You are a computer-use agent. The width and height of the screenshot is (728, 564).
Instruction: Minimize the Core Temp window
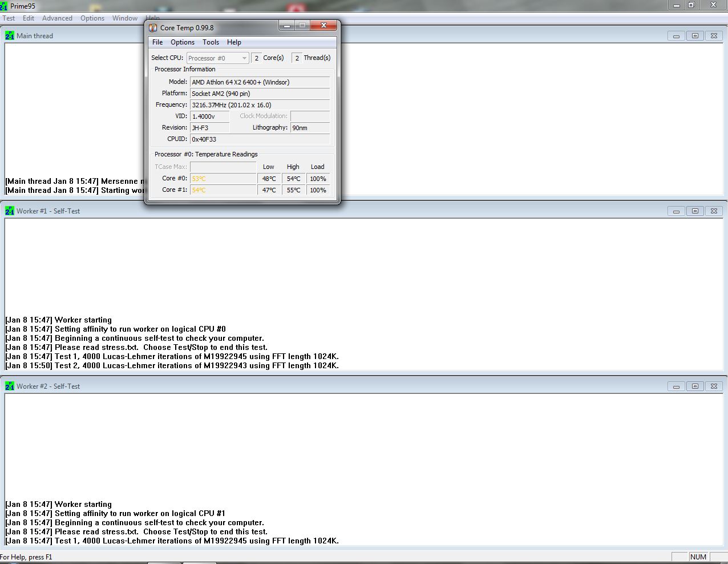coord(287,26)
